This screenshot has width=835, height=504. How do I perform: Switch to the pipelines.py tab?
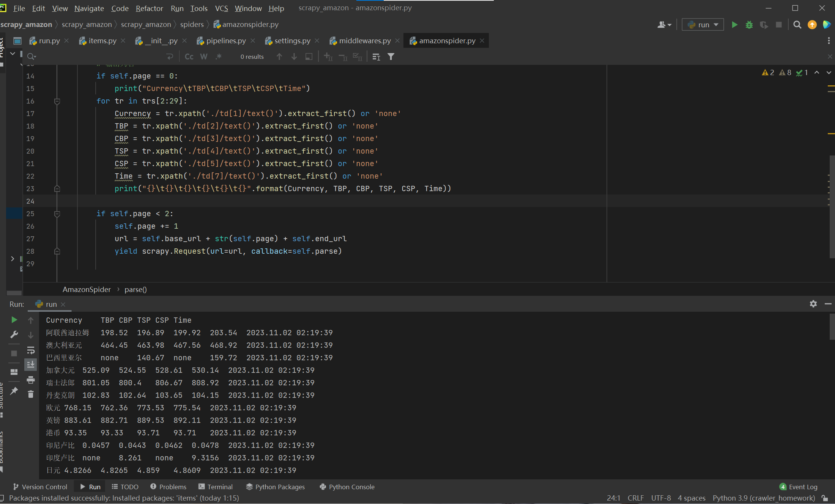(226, 41)
